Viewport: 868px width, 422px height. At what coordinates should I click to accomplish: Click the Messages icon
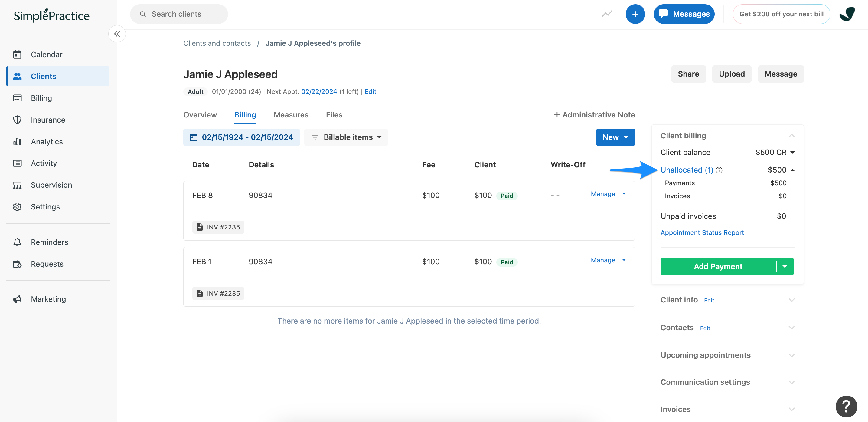(x=664, y=14)
